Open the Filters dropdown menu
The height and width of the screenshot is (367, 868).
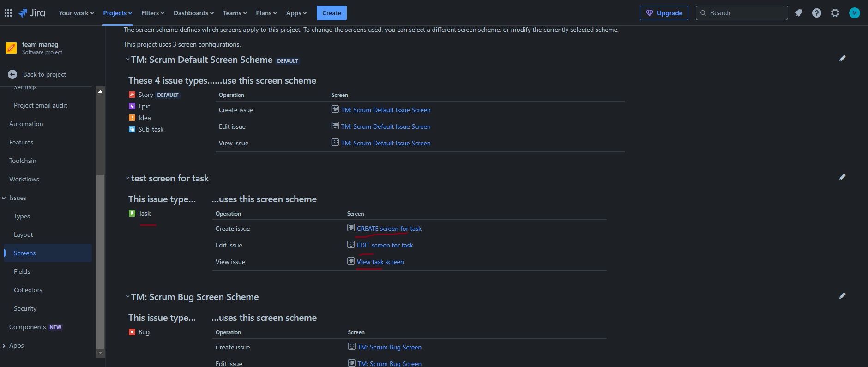pyautogui.click(x=153, y=13)
